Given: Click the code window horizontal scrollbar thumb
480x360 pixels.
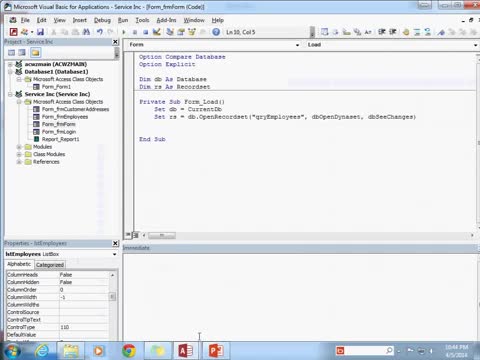Looking at the screenshot, I should (x=162, y=235).
